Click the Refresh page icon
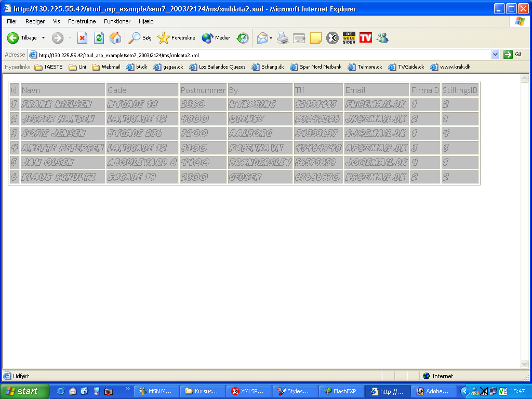This screenshot has height=399, width=532. (99, 38)
